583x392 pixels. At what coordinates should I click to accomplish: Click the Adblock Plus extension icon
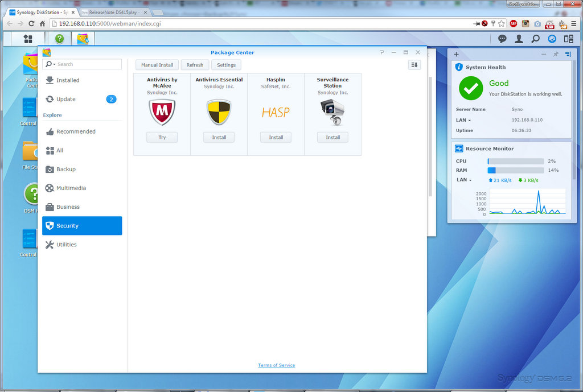[513, 23]
